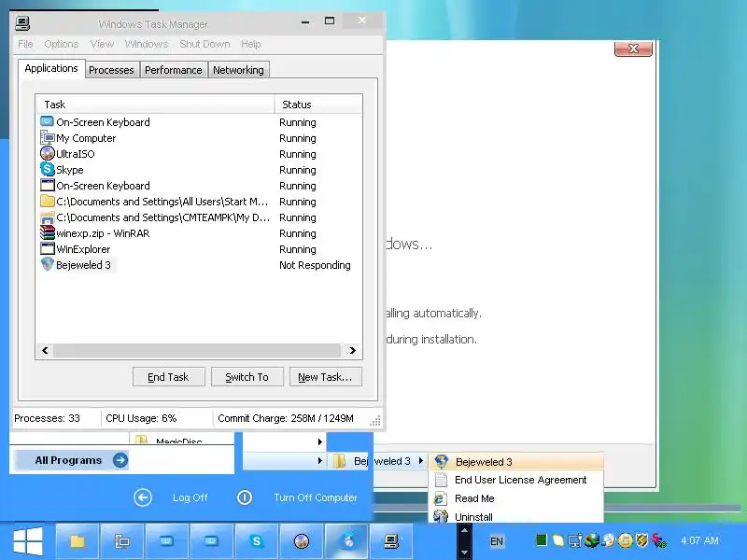747x560 pixels.
Task: Click the Task Manager title bar computer icon
Action: (22, 22)
